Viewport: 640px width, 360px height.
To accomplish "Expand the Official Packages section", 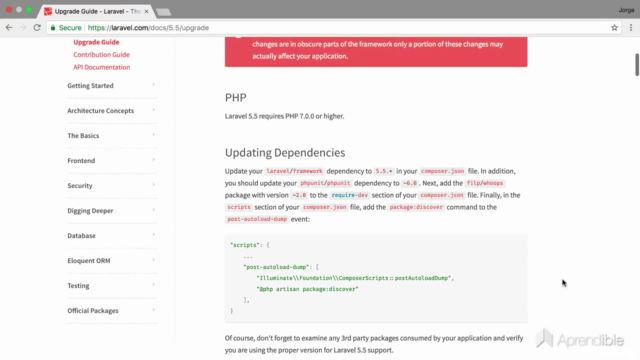I will click(x=111, y=310).
